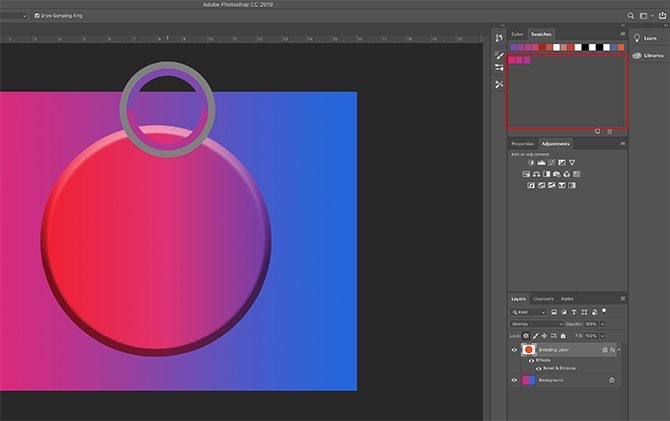The image size is (670, 421).
Task: Toggle visibility of the Background layer
Action: click(x=515, y=380)
